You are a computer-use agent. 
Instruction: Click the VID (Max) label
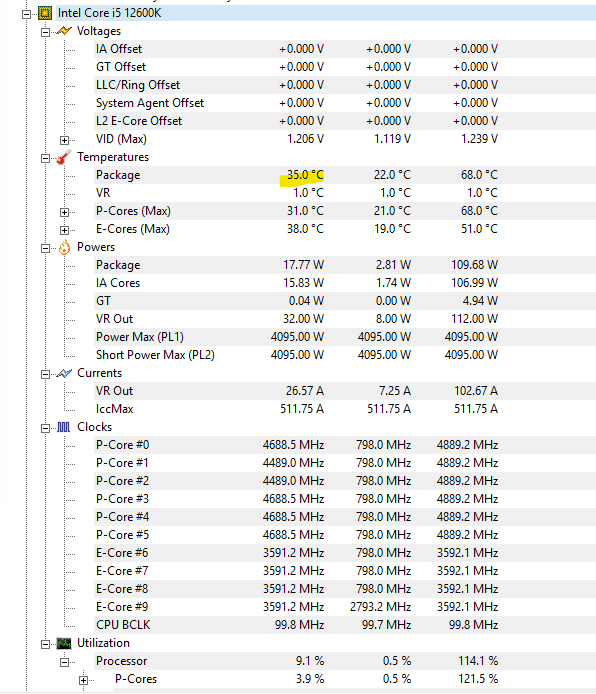pyautogui.click(x=121, y=139)
